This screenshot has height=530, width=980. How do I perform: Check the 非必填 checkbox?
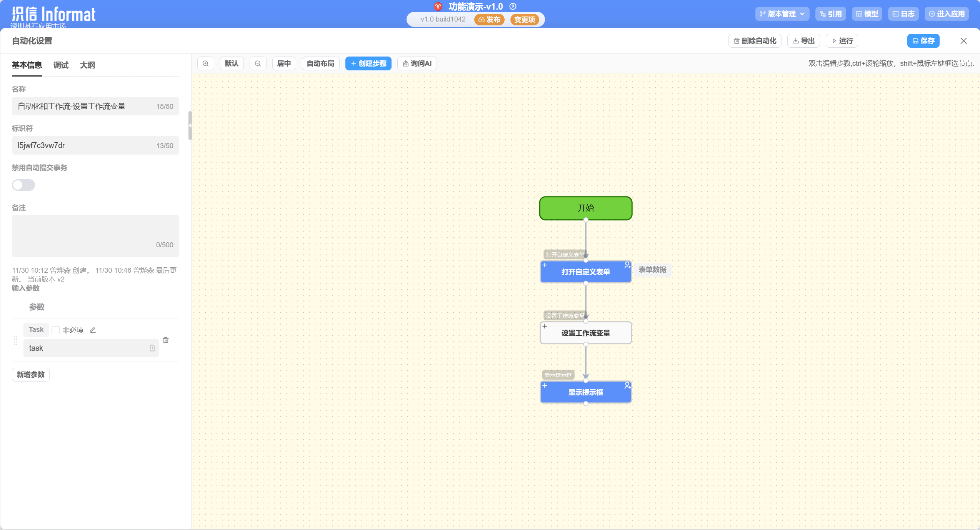click(x=56, y=330)
